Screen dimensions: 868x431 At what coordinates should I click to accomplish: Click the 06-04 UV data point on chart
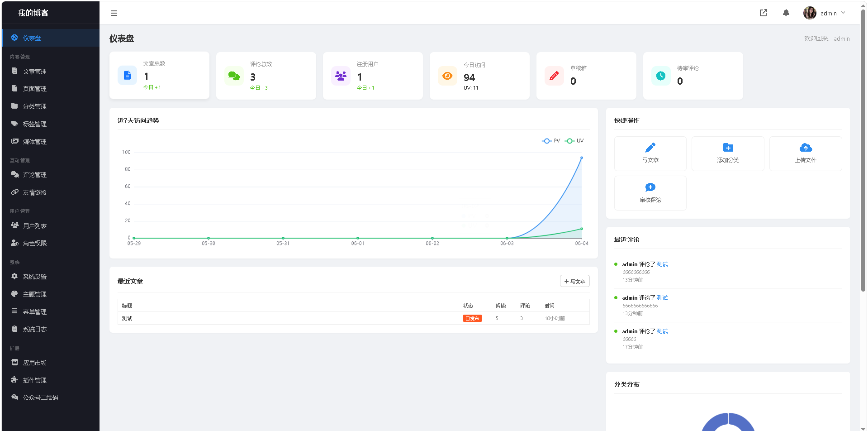(582, 229)
